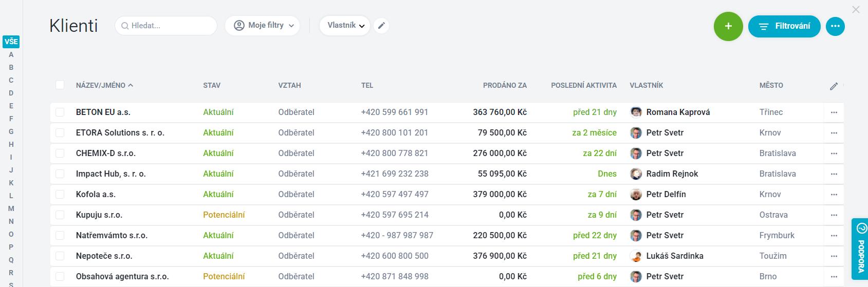Click Dnes activity for Impact Hub
The height and width of the screenshot is (287, 868).
(x=607, y=174)
